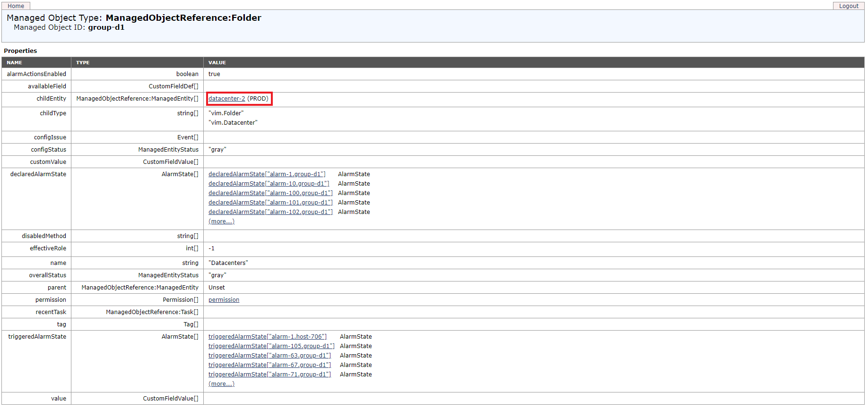Open the datacenter-2 child entity link

[x=226, y=99]
